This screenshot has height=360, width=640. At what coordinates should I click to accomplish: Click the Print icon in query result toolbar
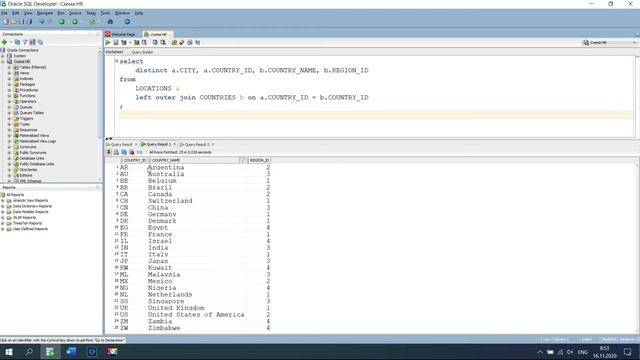pyautogui.click(x=116, y=152)
